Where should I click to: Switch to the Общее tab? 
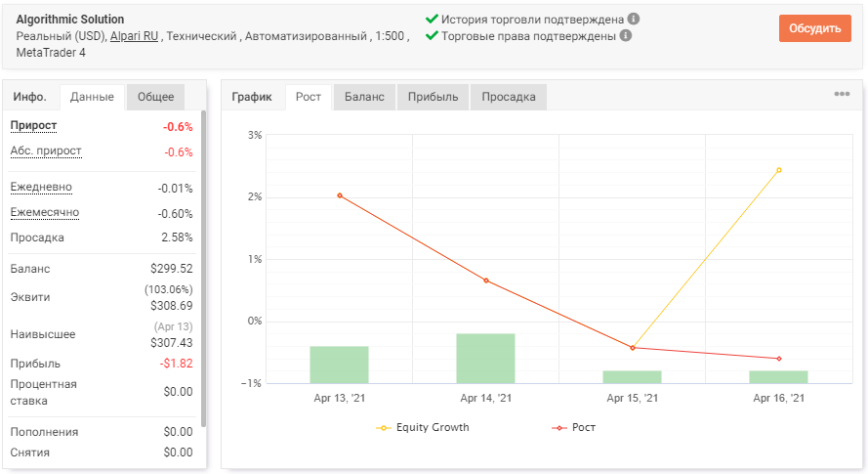155,97
